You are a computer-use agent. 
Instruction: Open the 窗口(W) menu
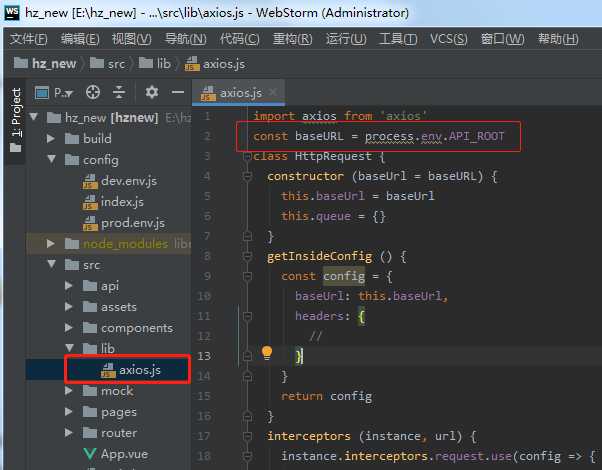502,39
